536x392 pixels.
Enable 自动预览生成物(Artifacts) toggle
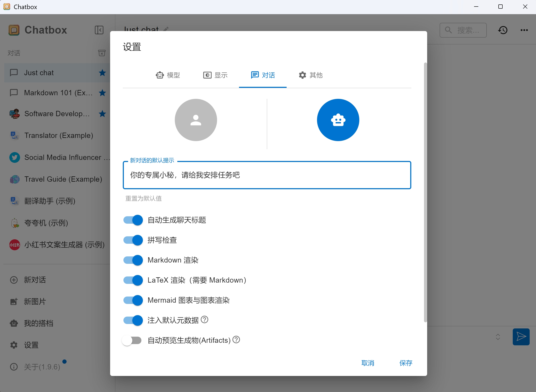(x=132, y=340)
